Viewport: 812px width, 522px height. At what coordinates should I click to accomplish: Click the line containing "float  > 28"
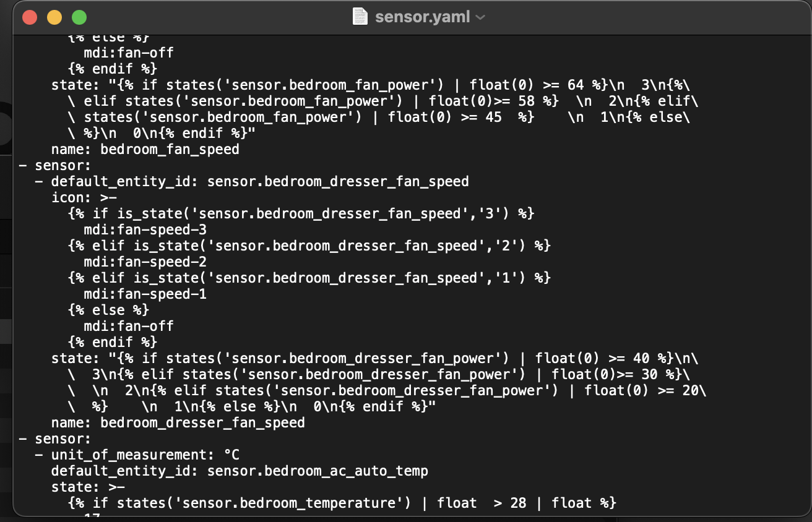pos(342,503)
